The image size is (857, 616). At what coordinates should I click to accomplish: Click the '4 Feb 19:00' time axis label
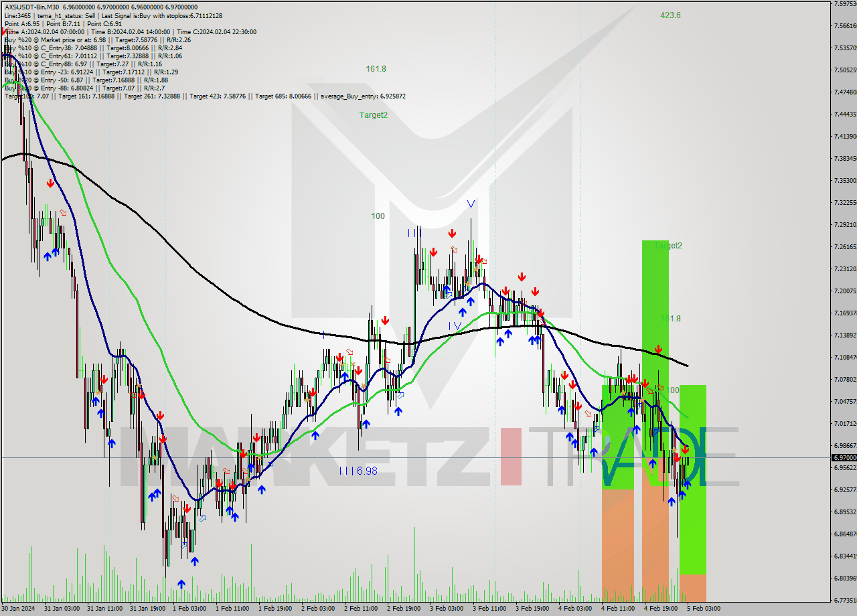point(661,609)
